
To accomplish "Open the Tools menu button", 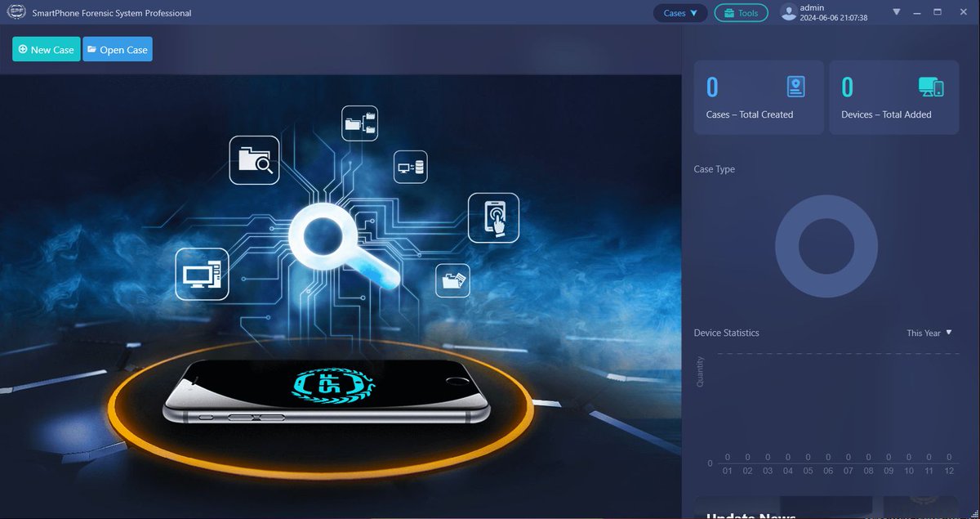I will pos(741,13).
